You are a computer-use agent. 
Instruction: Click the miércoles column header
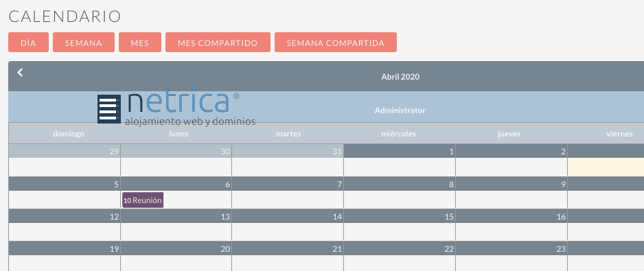[x=398, y=134]
